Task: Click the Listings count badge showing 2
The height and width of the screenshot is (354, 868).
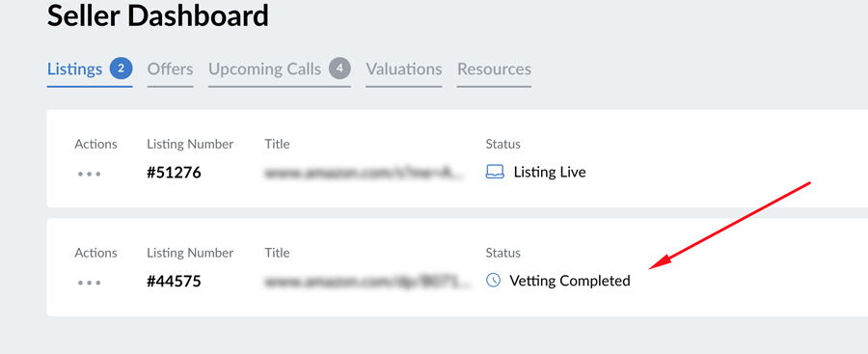Action: (x=121, y=68)
